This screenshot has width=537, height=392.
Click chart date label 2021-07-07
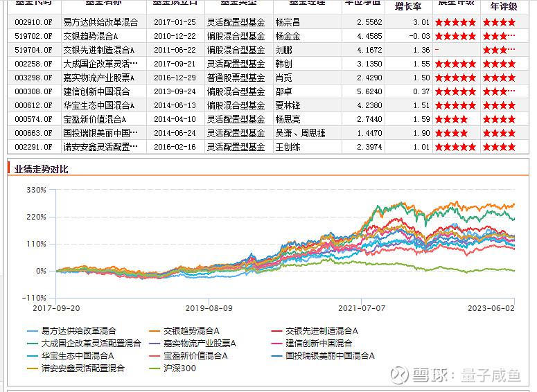(362, 308)
